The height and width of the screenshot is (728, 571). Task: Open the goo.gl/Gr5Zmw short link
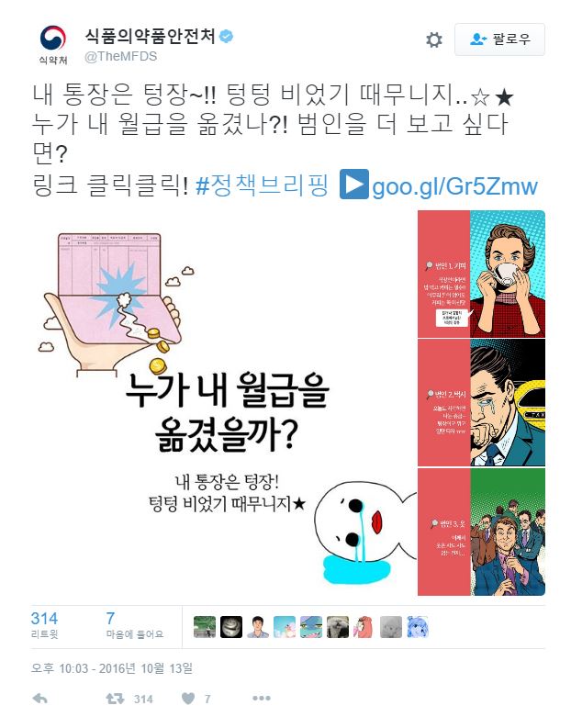(x=454, y=186)
